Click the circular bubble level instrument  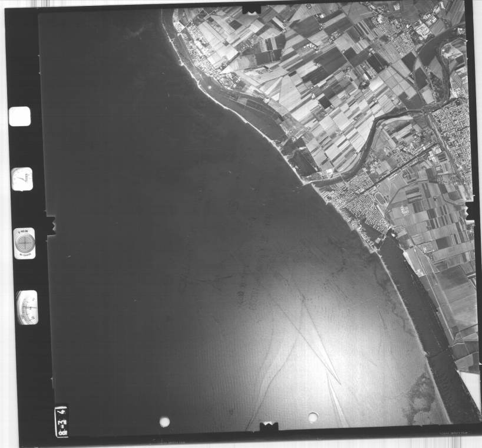coord(24,243)
